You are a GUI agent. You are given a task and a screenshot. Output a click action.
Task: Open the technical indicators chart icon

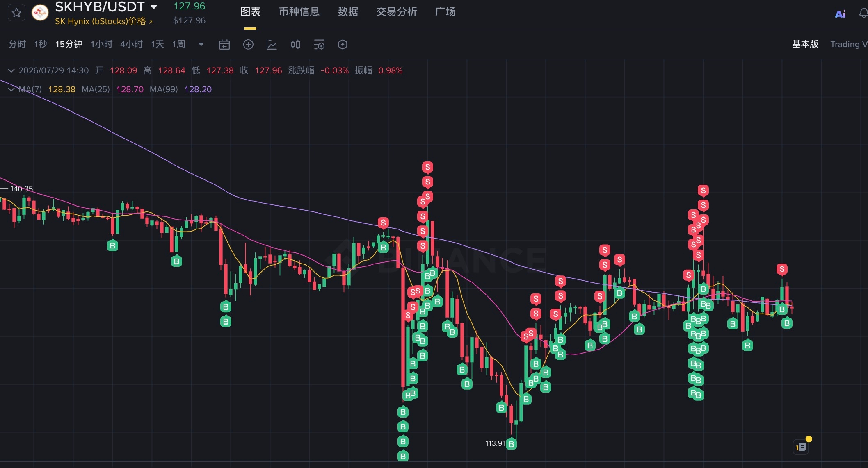272,45
